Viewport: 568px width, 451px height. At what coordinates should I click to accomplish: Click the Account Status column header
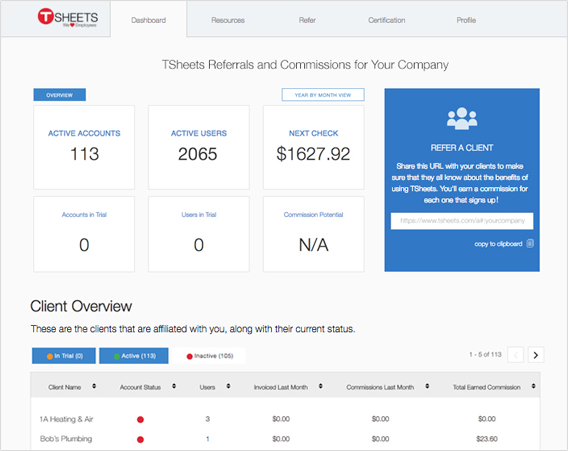(x=140, y=387)
